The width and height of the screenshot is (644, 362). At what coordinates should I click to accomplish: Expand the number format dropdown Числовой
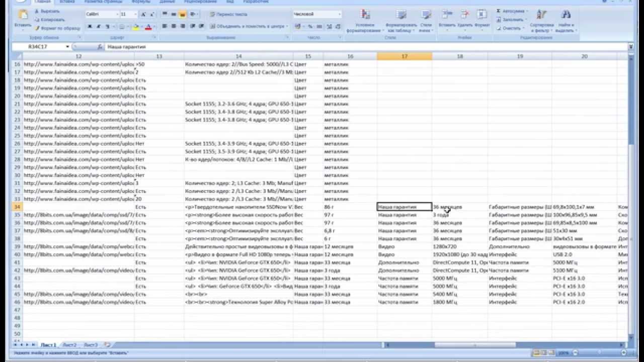[340, 15]
